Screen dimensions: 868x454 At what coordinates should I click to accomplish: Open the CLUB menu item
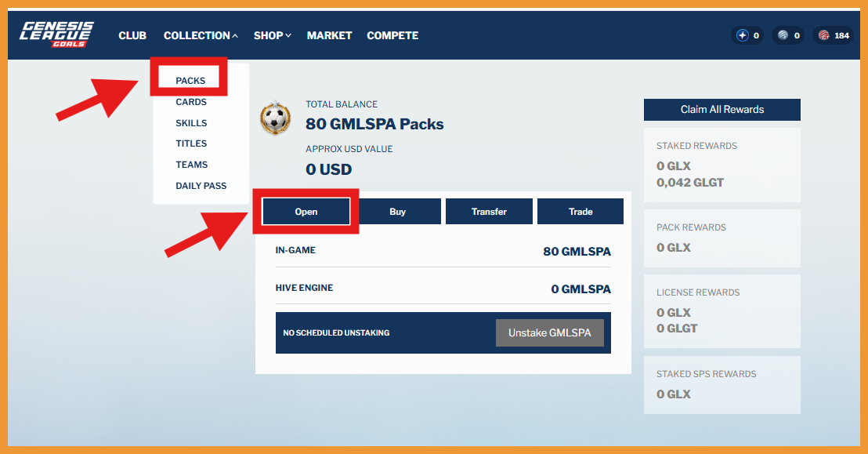pos(132,35)
